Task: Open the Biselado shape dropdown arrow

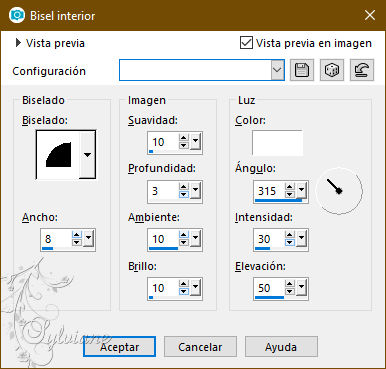Action: 87,155
